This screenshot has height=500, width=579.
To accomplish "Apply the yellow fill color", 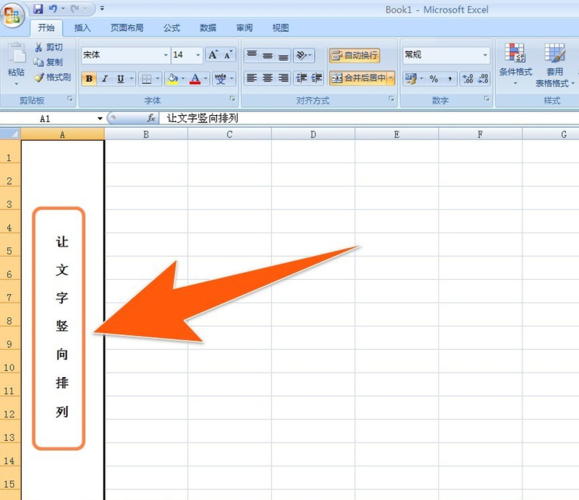I will click(172, 79).
